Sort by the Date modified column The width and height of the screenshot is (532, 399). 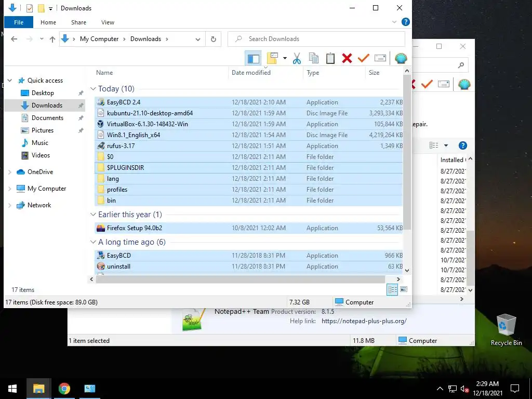pyautogui.click(x=266, y=73)
